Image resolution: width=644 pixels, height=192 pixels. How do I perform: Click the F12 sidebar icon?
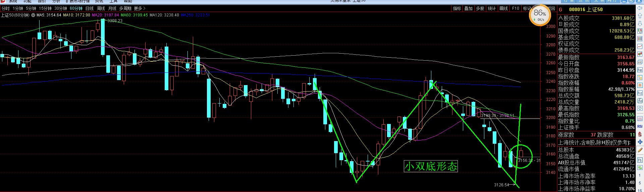[640, 93]
